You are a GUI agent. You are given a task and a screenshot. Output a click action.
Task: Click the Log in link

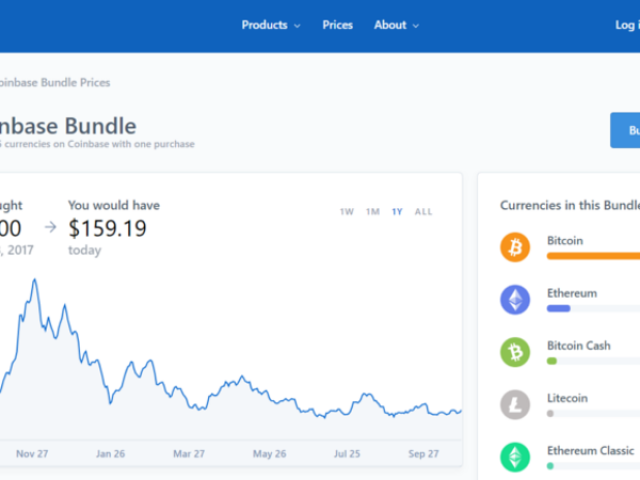tap(627, 25)
